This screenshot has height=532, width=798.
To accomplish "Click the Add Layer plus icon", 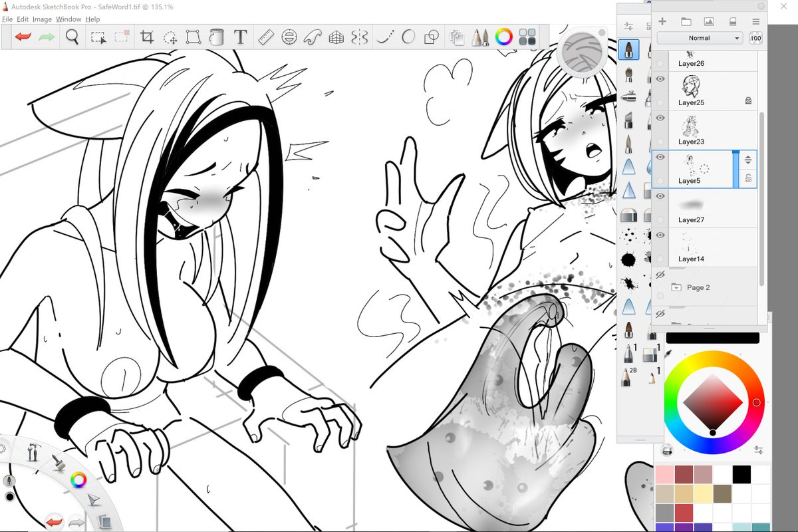I will [x=662, y=21].
